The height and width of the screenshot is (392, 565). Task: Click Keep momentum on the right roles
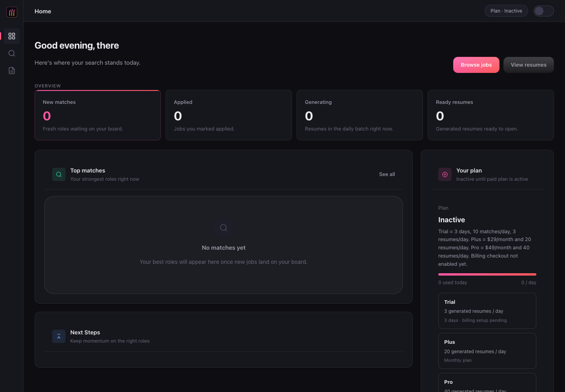[110, 341]
